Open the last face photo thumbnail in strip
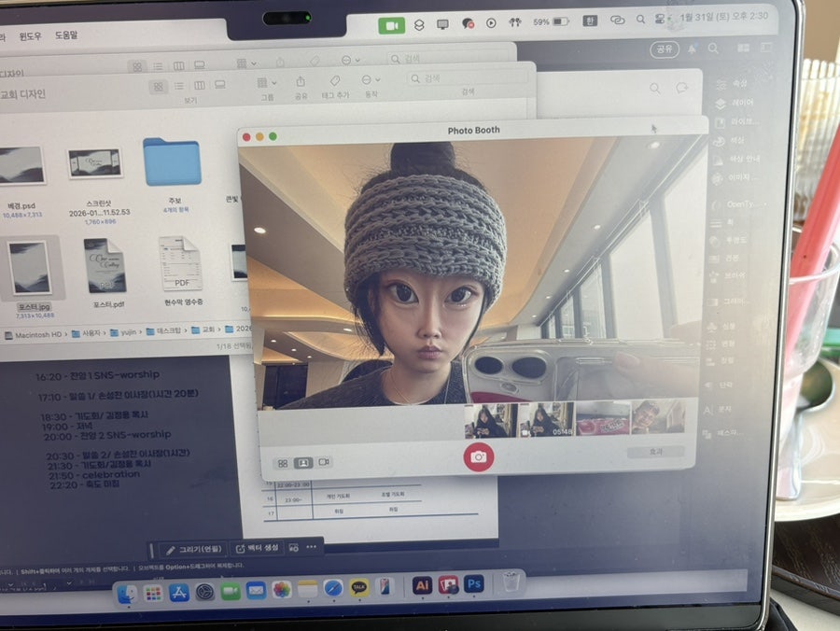Viewport: 840px width, 631px height. [x=658, y=416]
